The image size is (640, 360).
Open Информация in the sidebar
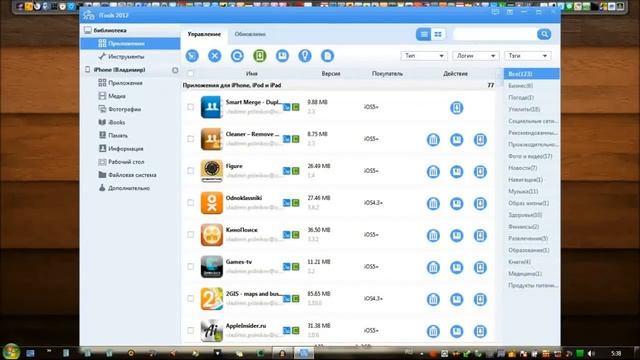pos(125,149)
